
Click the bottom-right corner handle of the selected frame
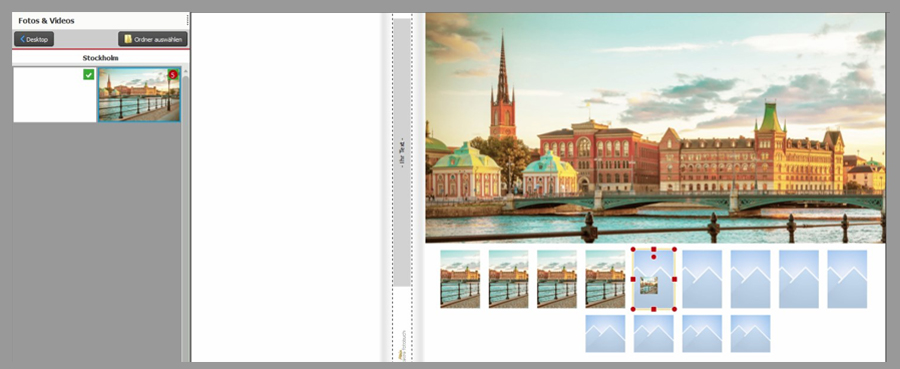[674, 309]
